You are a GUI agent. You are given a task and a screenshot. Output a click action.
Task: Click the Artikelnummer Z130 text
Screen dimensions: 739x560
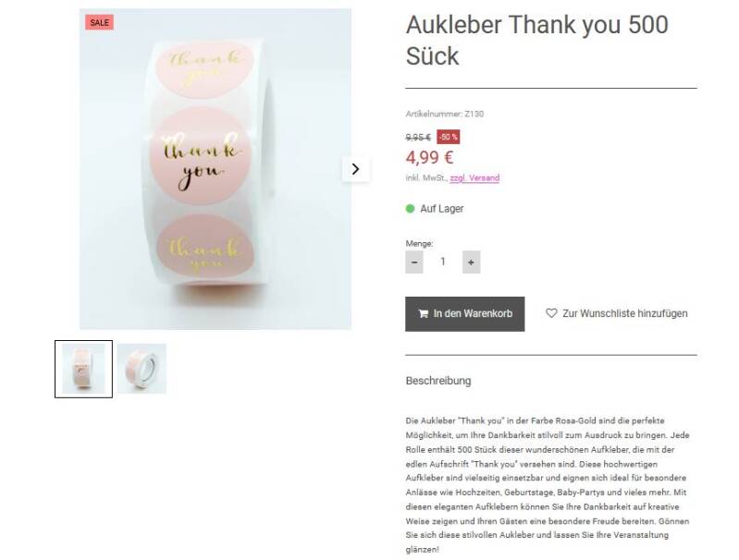[445, 114]
